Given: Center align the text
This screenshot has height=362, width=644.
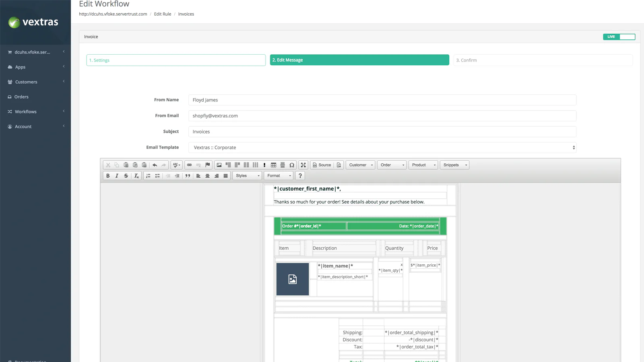Looking at the screenshot, I should [208, 176].
